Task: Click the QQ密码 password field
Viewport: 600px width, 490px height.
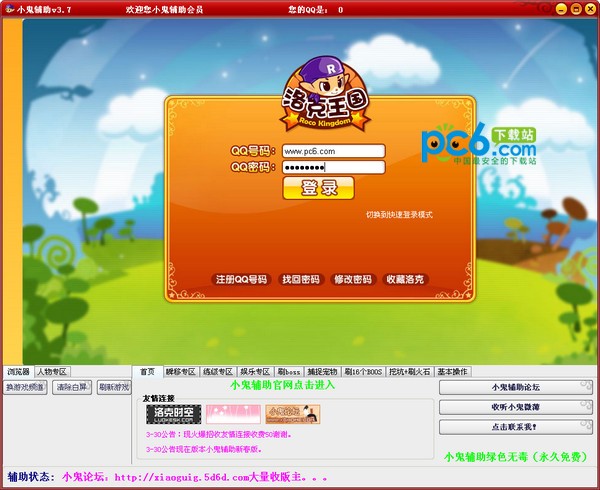Action: (x=334, y=167)
